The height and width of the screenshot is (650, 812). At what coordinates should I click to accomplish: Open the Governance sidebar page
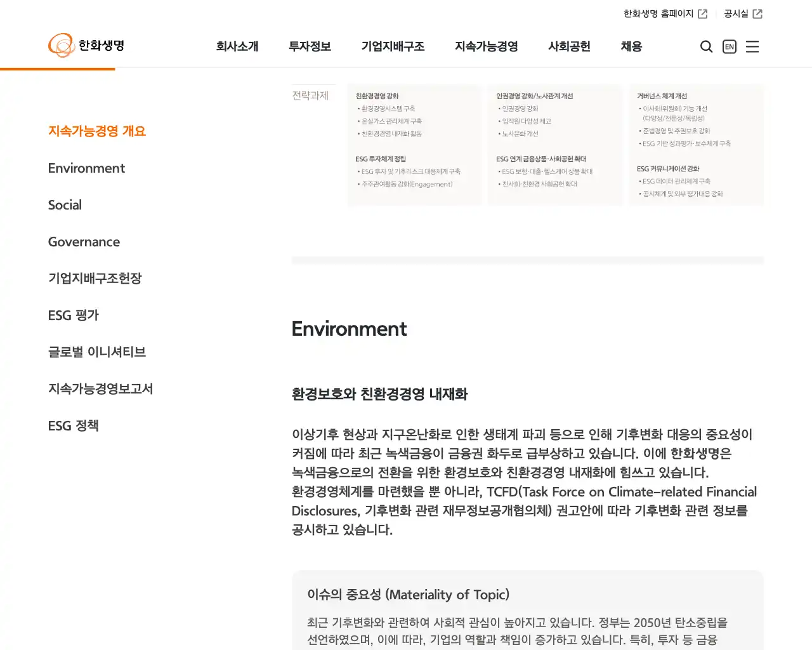point(84,241)
